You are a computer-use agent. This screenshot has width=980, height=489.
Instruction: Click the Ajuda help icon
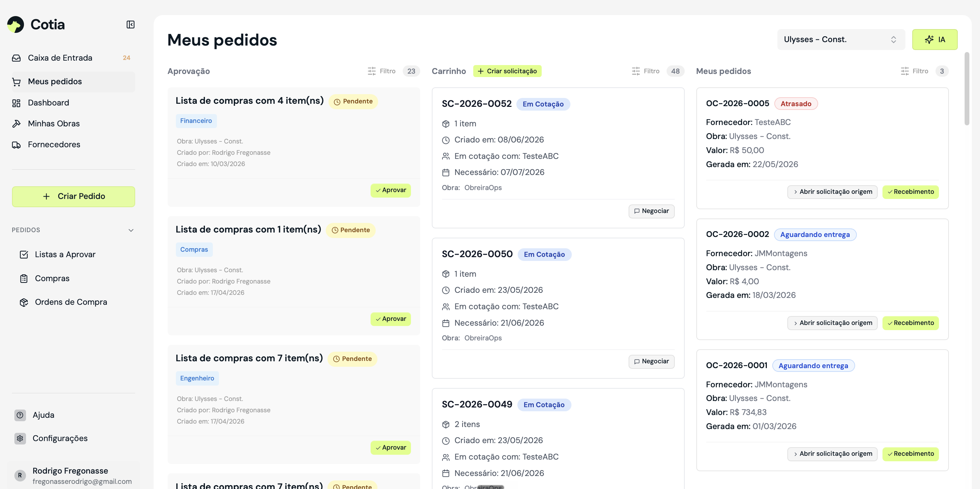click(20, 415)
